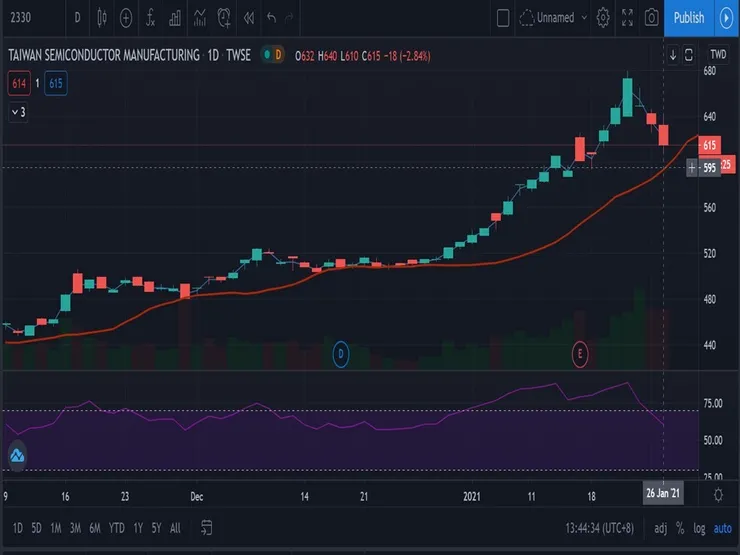Open the TWD currency selector
The height and width of the screenshot is (555, 740).
[x=718, y=54]
